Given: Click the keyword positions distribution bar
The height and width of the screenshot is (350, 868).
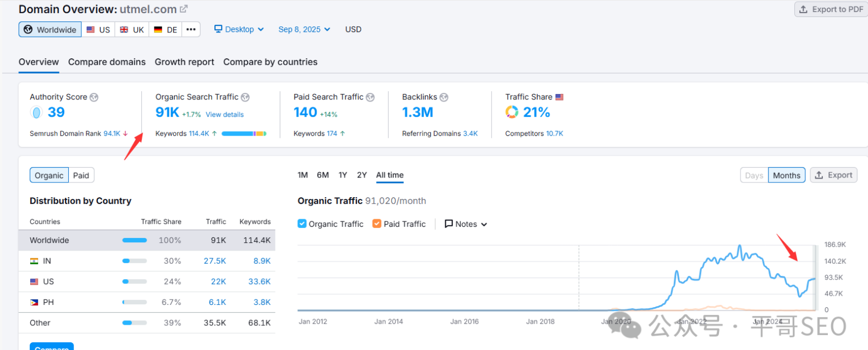Looking at the screenshot, I should pos(244,134).
